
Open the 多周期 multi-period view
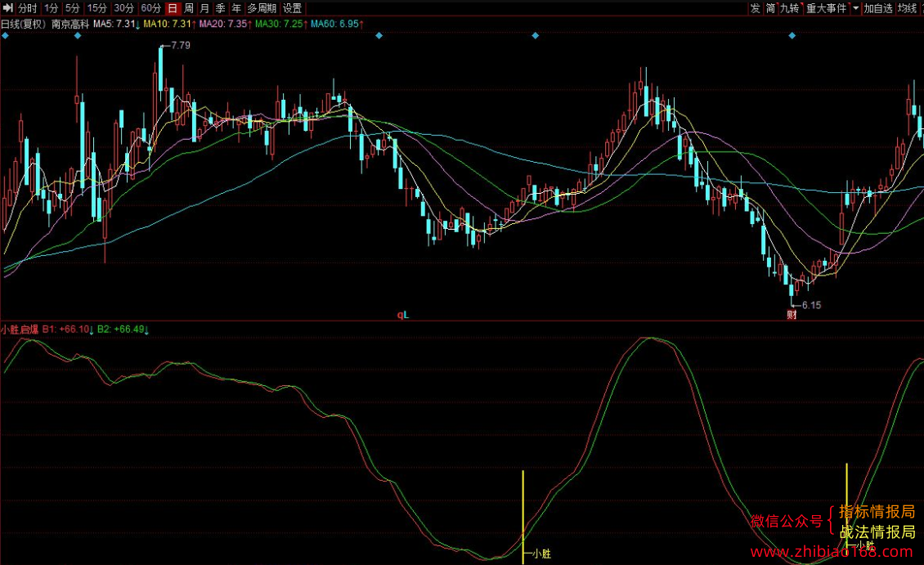click(x=262, y=8)
